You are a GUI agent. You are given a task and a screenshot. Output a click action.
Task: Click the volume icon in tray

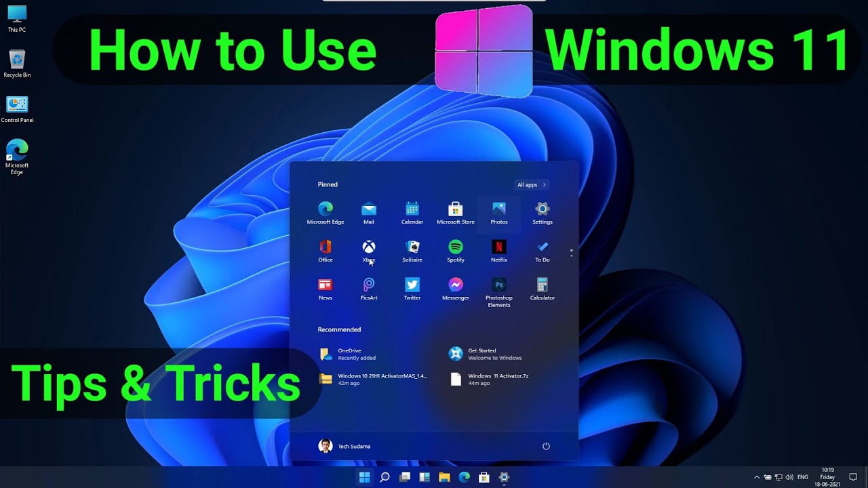point(789,477)
